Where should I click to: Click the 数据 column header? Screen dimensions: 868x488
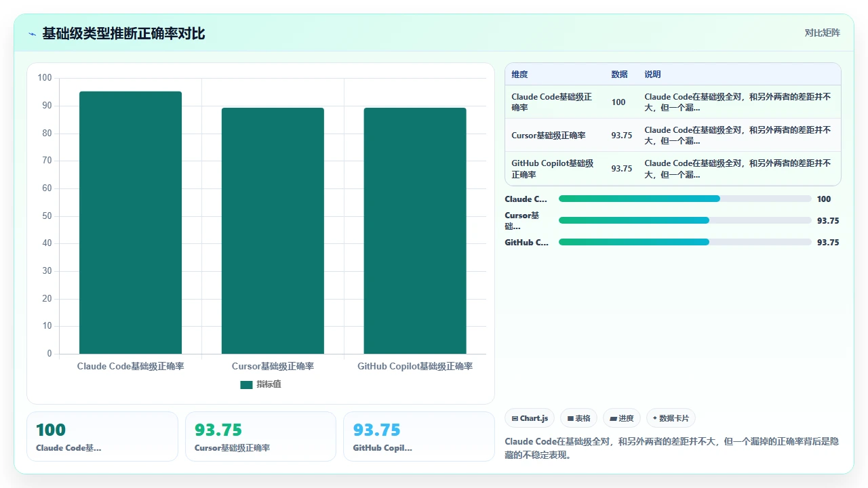(x=619, y=75)
